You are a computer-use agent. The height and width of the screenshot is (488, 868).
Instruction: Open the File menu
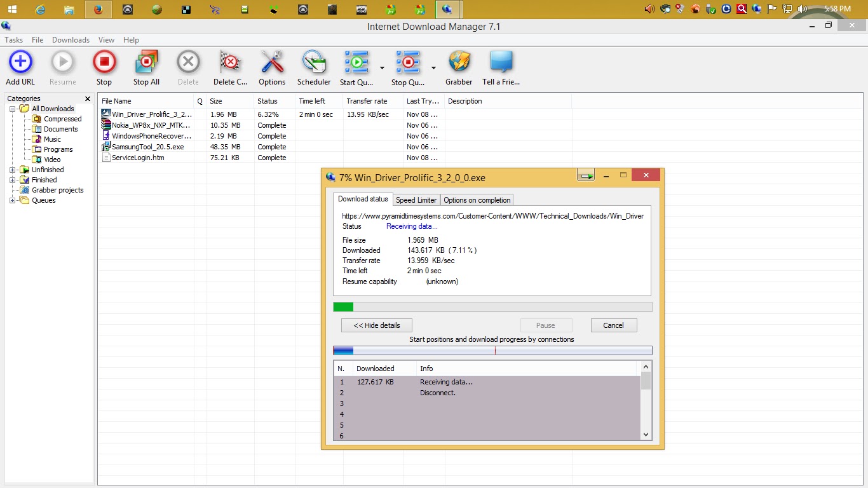37,40
